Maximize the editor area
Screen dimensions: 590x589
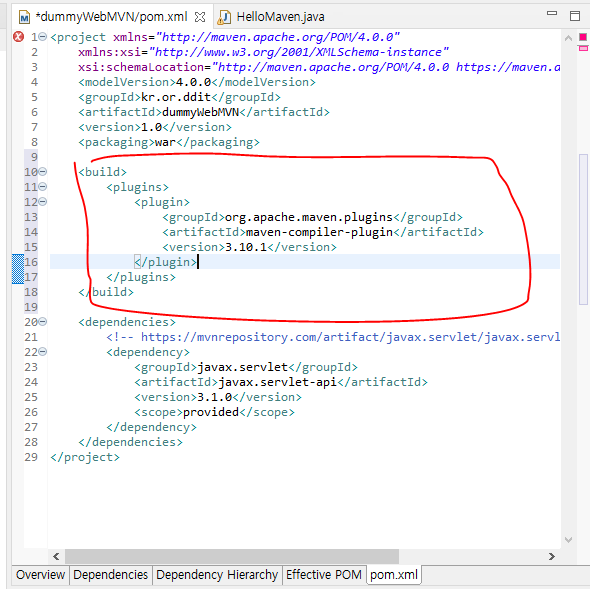(575, 16)
